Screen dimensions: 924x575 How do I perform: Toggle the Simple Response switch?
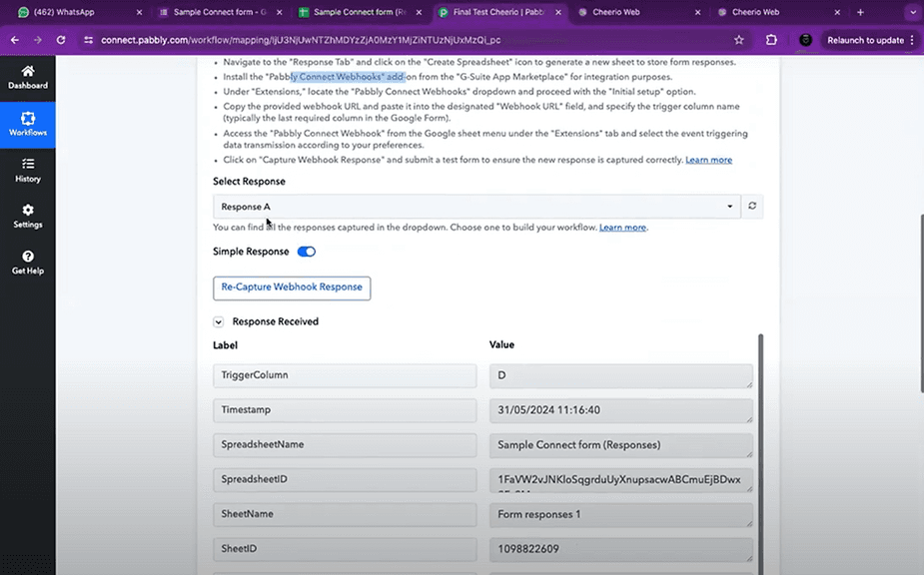(x=307, y=252)
